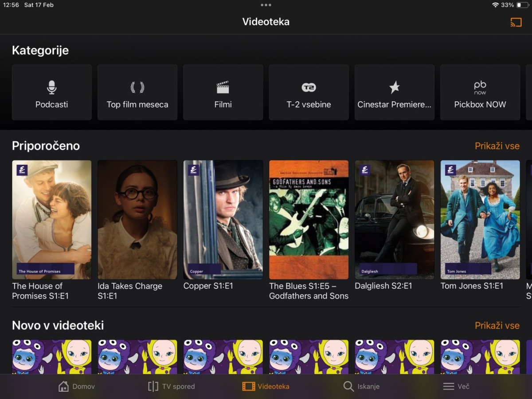Tap the channel logo on Tom Jones poster
This screenshot has height=399, width=532.
click(450, 170)
